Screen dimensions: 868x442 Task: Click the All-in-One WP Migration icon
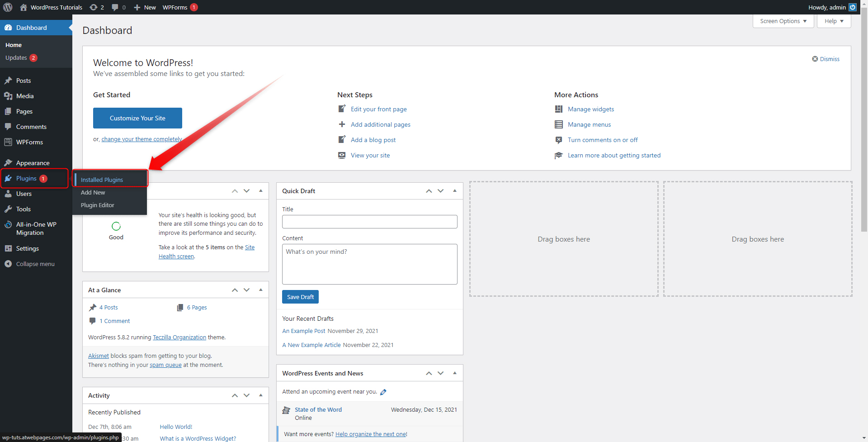tap(8, 224)
